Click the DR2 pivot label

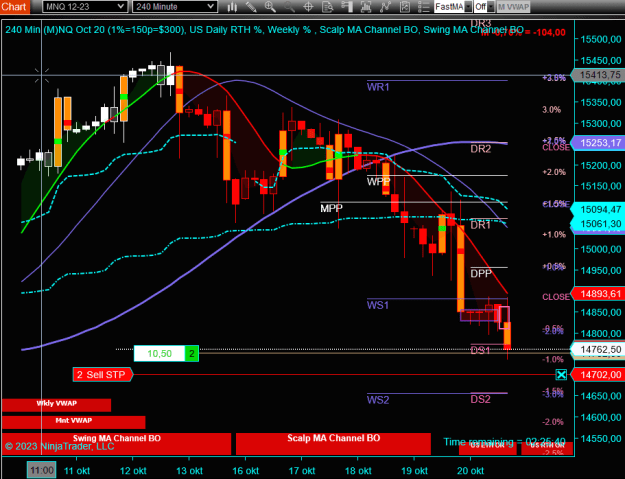tap(481, 149)
